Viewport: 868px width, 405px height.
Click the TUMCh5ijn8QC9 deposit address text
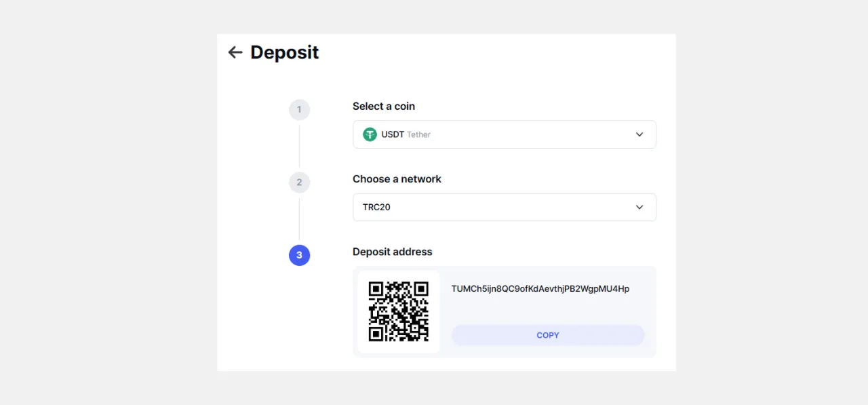point(540,289)
